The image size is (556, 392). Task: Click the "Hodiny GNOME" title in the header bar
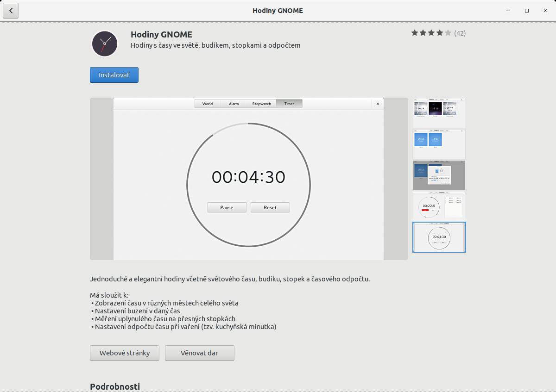[278, 11]
